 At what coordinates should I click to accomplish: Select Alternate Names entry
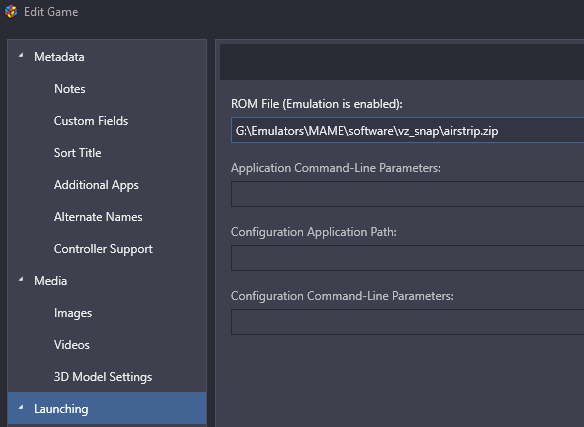(x=98, y=217)
